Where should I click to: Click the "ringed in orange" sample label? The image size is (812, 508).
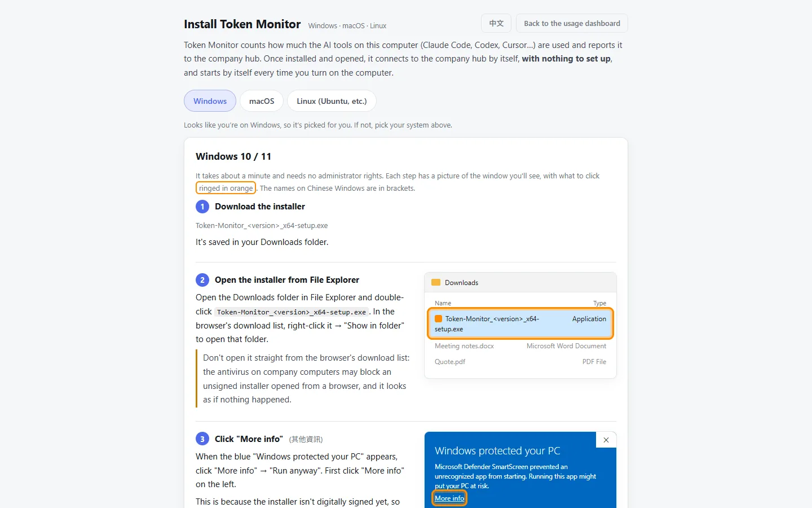point(226,188)
